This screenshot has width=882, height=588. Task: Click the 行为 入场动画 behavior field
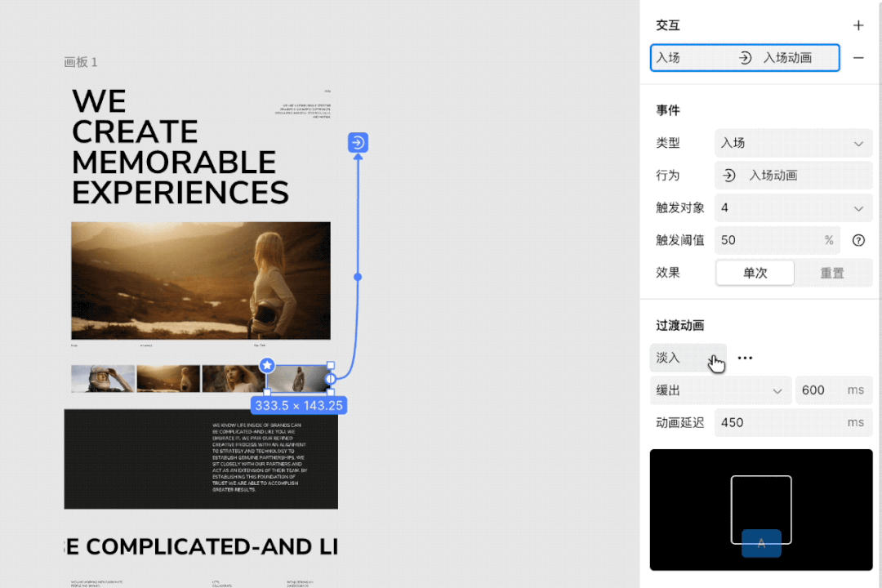792,176
